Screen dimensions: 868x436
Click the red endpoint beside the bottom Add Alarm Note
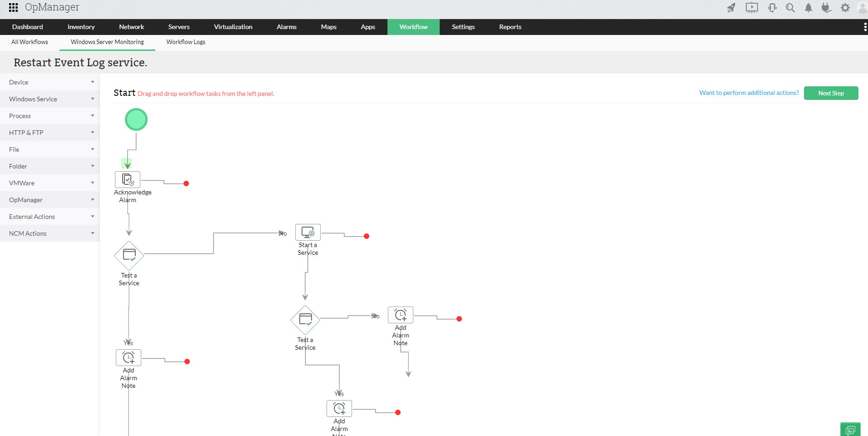pyautogui.click(x=398, y=412)
